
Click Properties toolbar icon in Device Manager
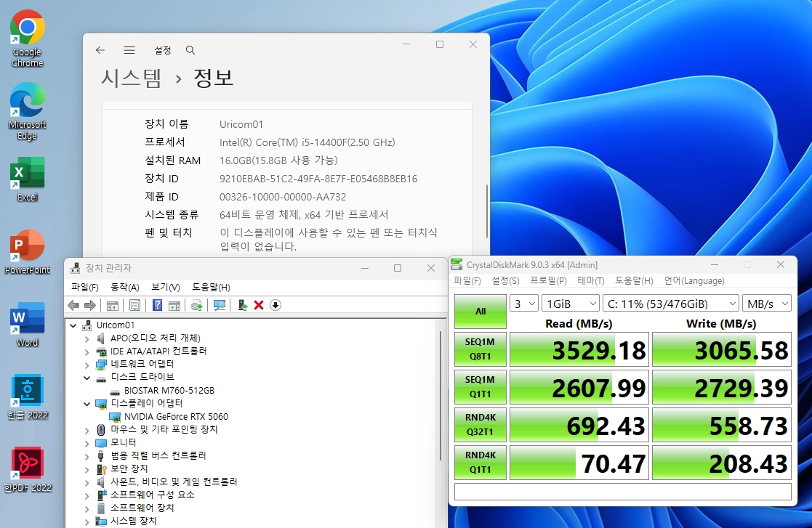point(134,305)
